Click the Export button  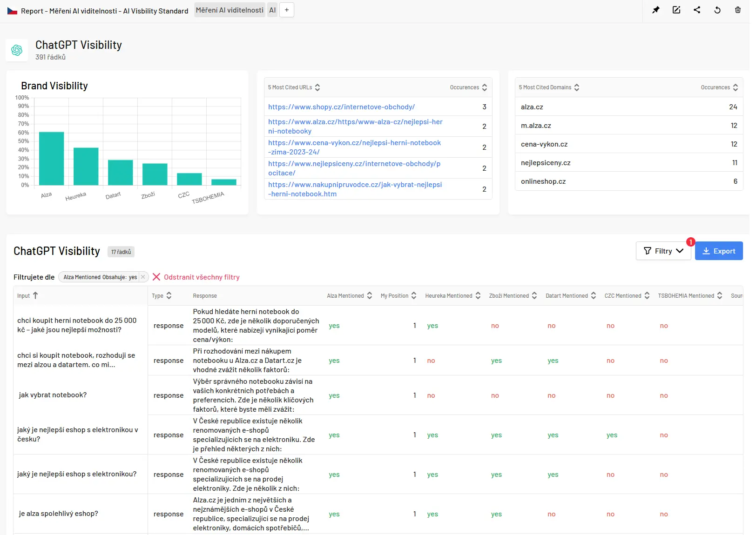pos(719,251)
